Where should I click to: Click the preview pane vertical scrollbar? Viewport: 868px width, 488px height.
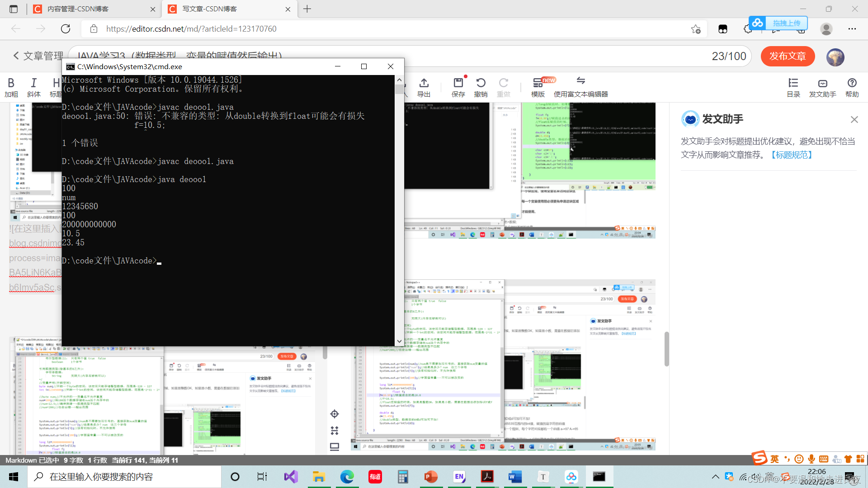[666, 349]
